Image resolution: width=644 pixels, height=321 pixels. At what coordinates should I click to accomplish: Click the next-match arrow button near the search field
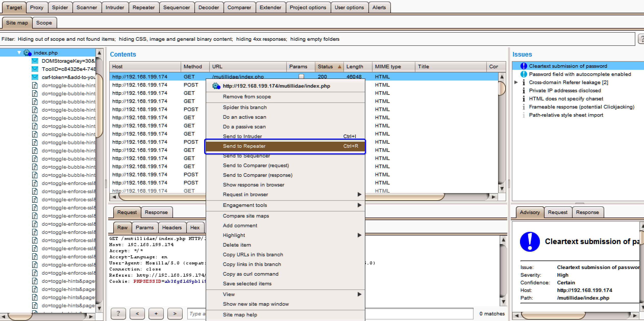point(175,314)
